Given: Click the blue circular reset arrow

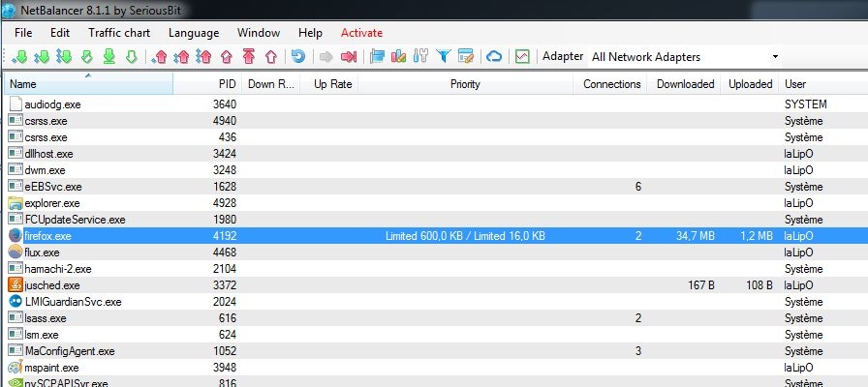Looking at the screenshot, I should coord(298,56).
